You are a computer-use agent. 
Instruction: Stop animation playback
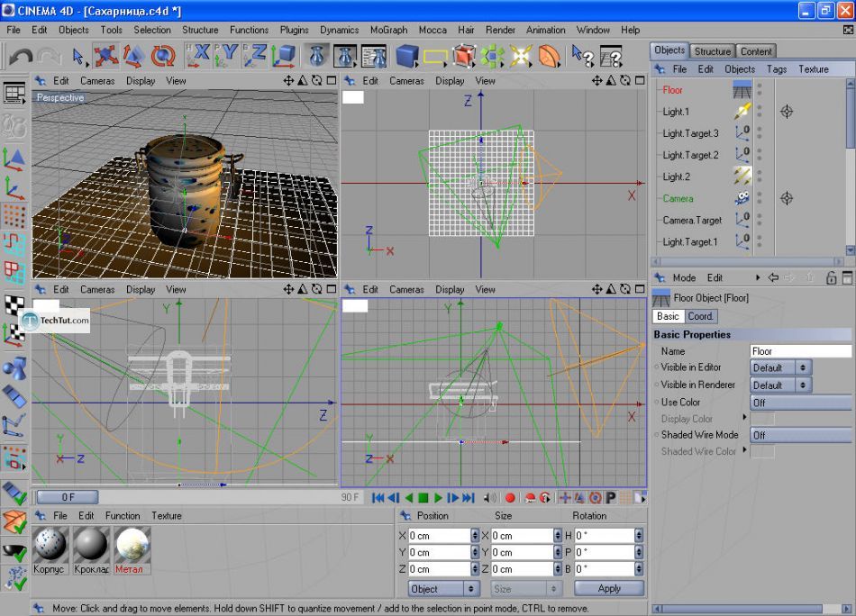point(423,498)
